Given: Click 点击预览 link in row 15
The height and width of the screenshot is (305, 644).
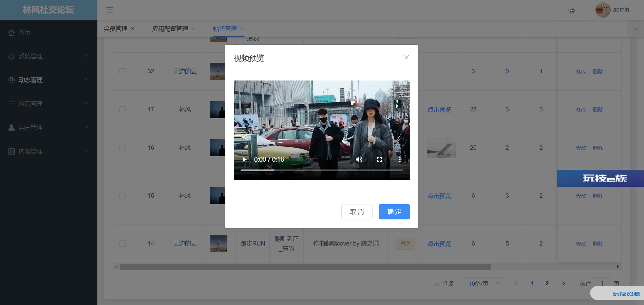Looking at the screenshot, I should [x=439, y=196].
